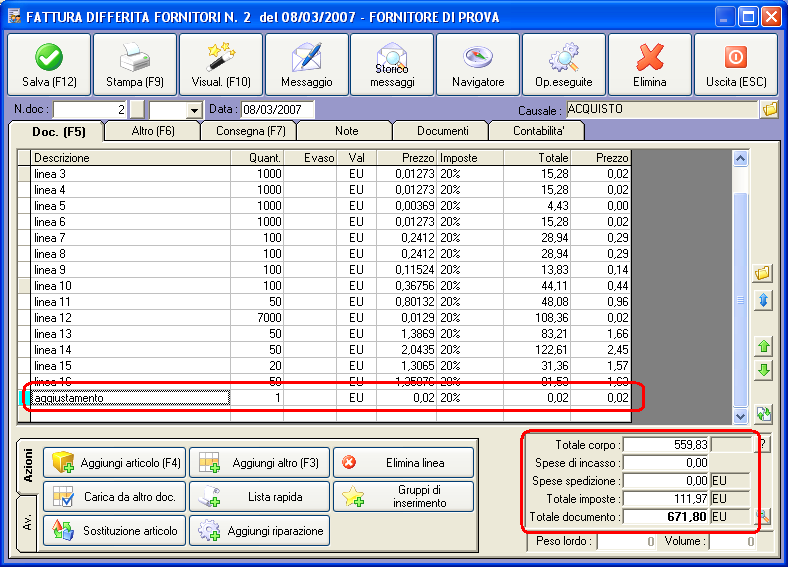
Task: Click price cell 0,80132 of linea 11
Action: point(407,302)
